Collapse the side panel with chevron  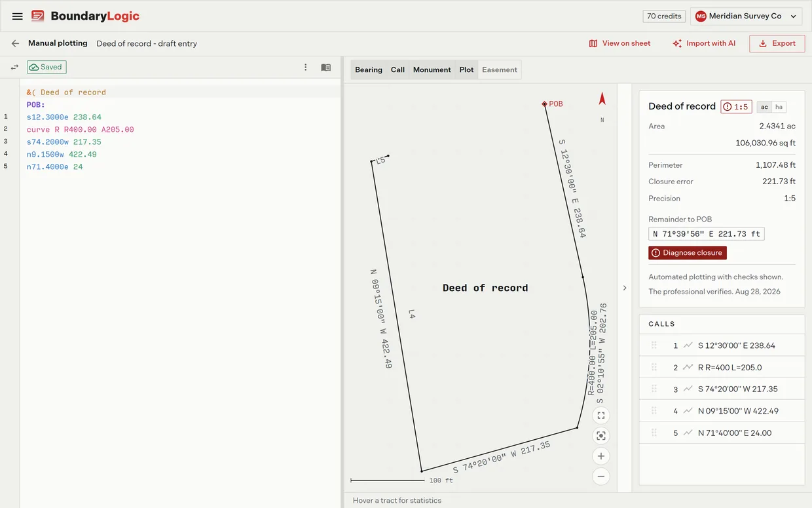(624, 288)
